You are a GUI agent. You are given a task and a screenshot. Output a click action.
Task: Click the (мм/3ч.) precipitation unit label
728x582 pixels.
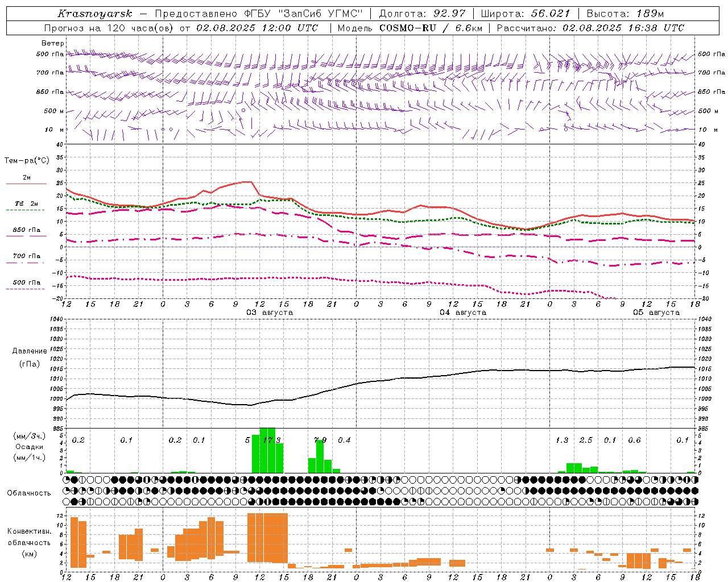[29, 436]
